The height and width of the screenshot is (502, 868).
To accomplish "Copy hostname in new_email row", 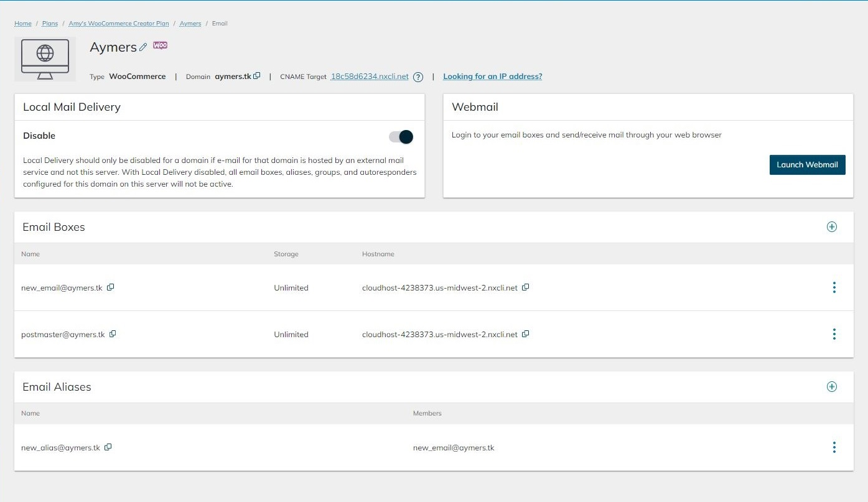I will [x=525, y=287].
